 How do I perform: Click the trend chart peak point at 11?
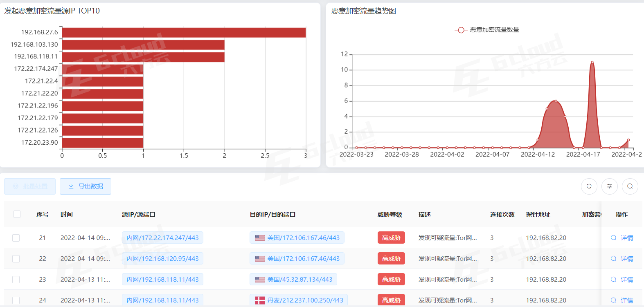point(592,63)
